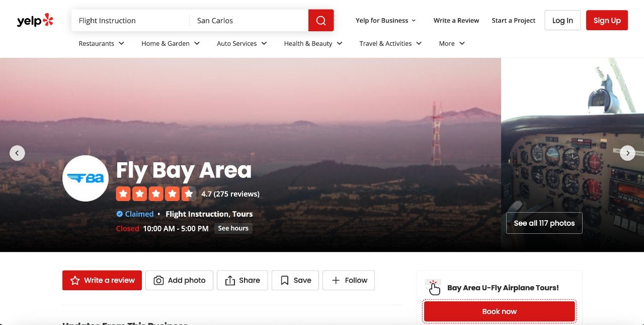Click the blue Claimed checkmark badge
Image resolution: width=644 pixels, height=325 pixels.
[x=119, y=214]
